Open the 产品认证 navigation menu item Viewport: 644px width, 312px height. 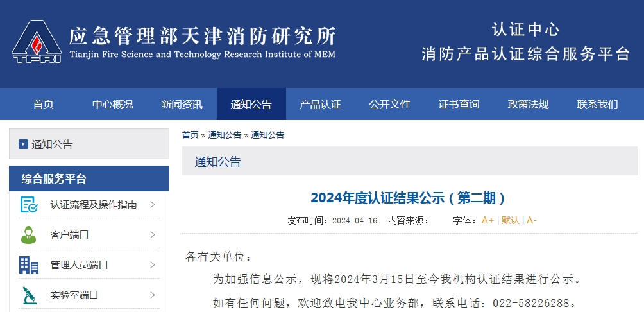(x=320, y=105)
